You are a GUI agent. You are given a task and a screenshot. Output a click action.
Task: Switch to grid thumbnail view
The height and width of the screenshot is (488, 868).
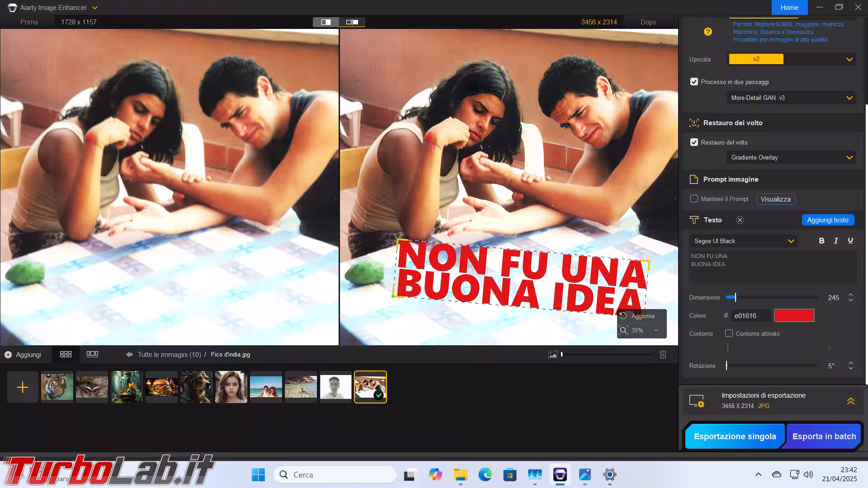pyautogui.click(x=66, y=354)
